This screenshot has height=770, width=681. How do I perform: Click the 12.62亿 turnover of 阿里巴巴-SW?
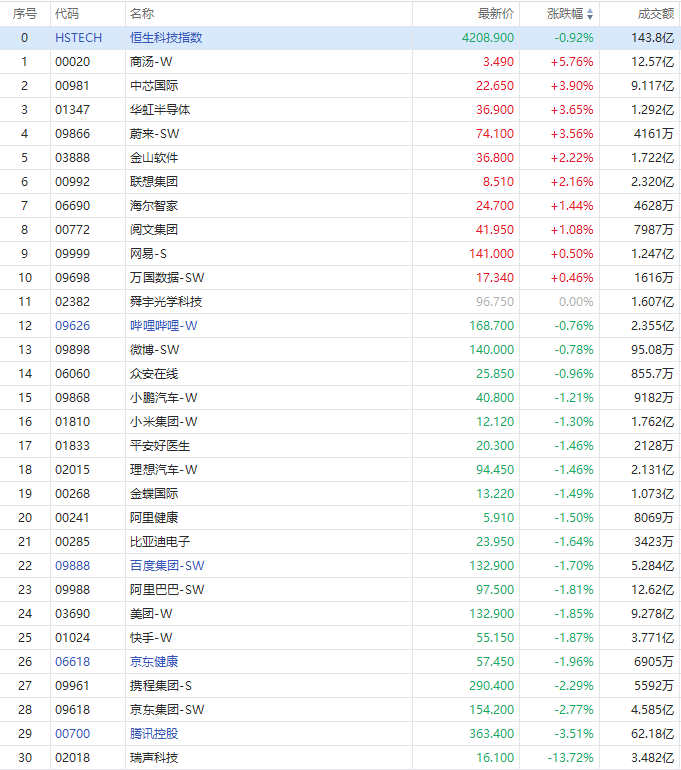point(653,590)
